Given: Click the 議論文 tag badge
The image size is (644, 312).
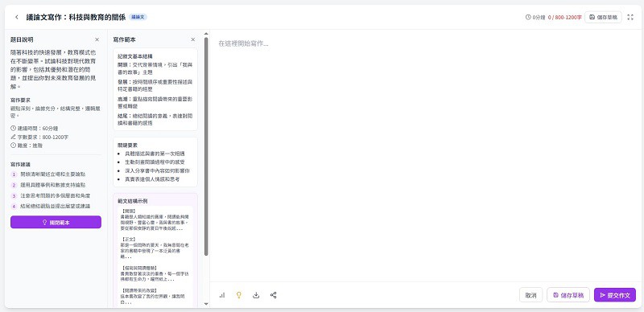Looking at the screenshot, I should pos(138,17).
